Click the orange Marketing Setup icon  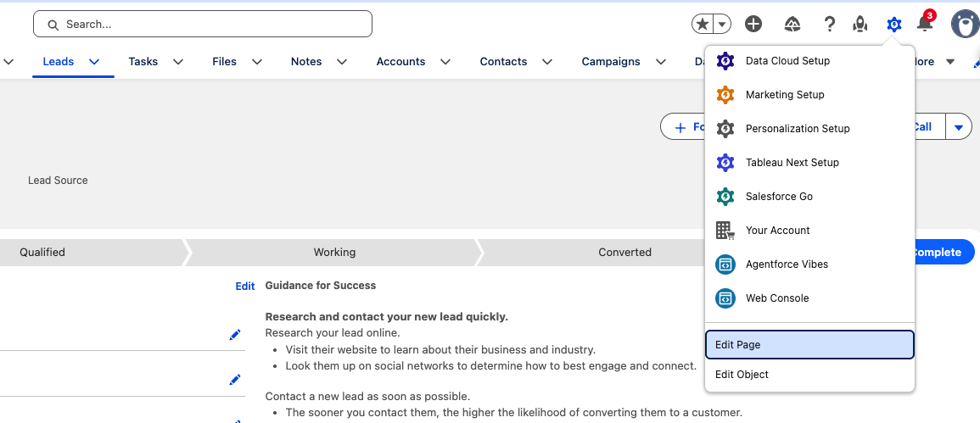pos(725,95)
